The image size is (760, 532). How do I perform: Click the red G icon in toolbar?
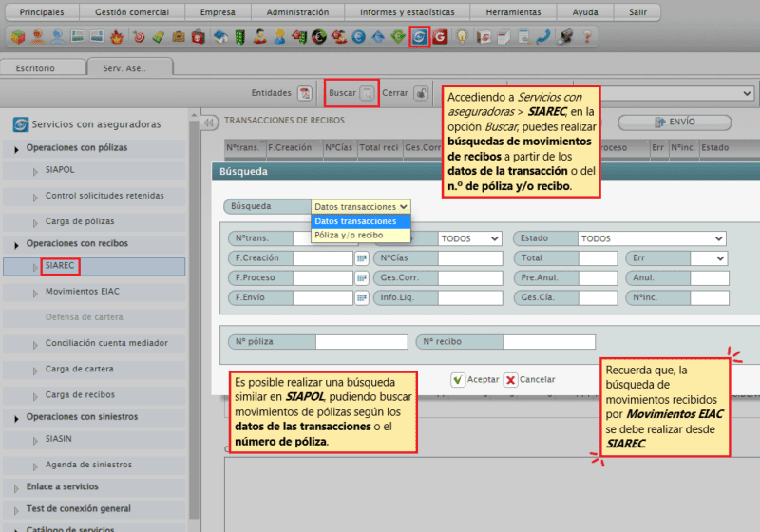click(440, 37)
